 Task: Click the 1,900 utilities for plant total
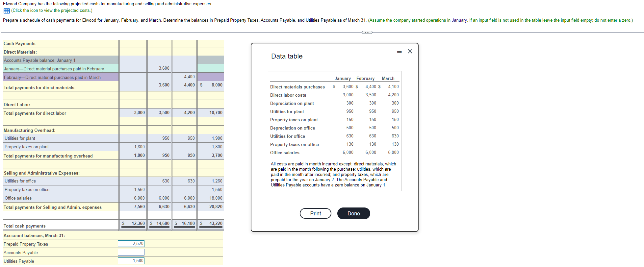tap(211, 138)
